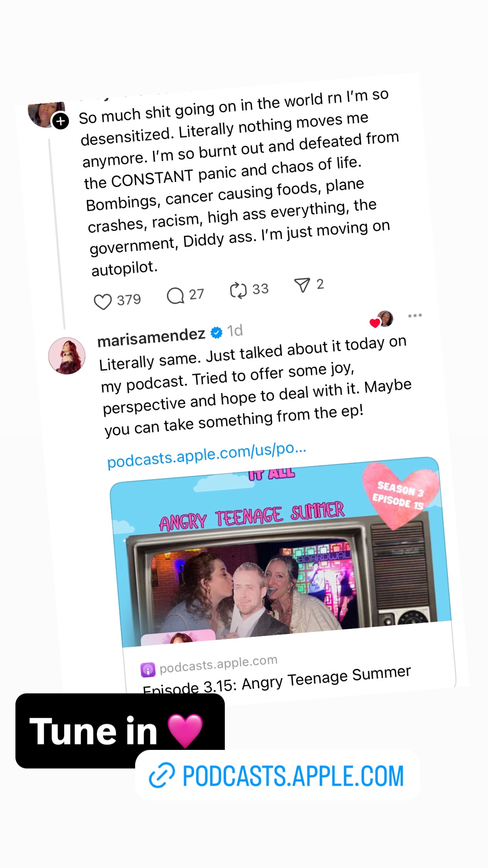
Task: Repost the thread with 33 reposts
Action: [238, 290]
